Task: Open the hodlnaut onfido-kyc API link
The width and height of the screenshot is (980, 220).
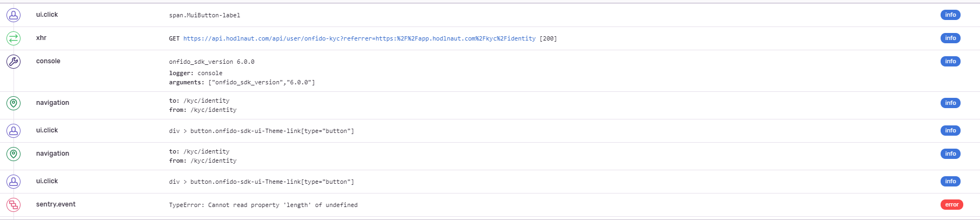Action: point(359,38)
